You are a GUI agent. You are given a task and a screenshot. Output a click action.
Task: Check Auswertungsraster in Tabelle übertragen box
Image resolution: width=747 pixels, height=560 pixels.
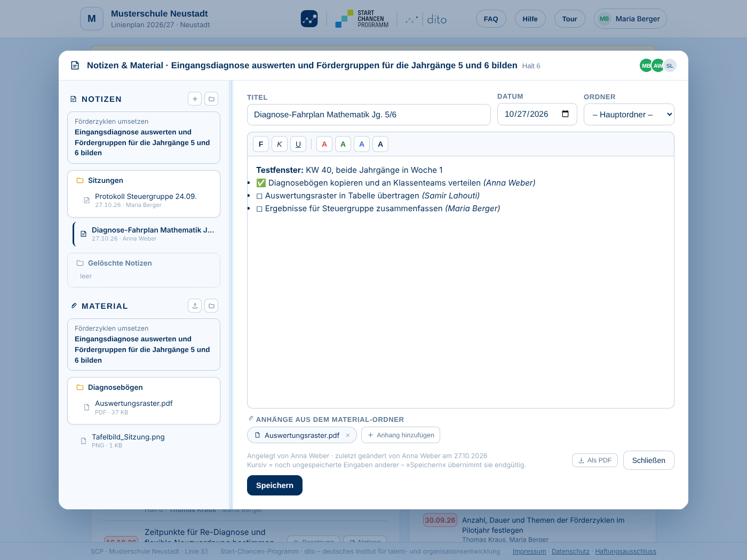coord(259,196)
